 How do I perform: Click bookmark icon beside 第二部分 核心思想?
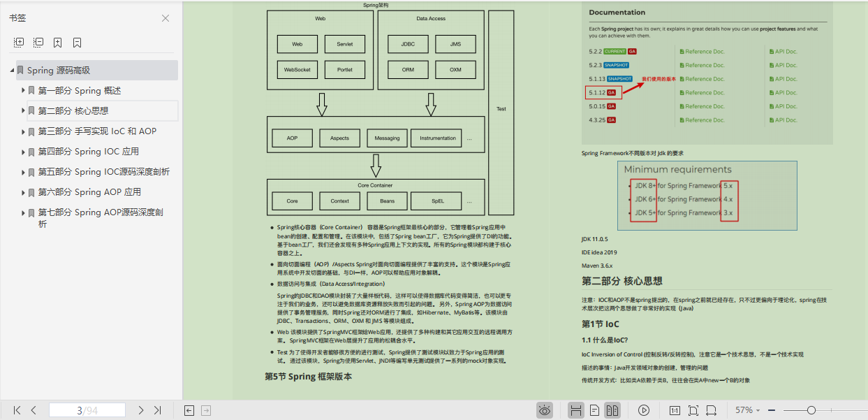31,111
